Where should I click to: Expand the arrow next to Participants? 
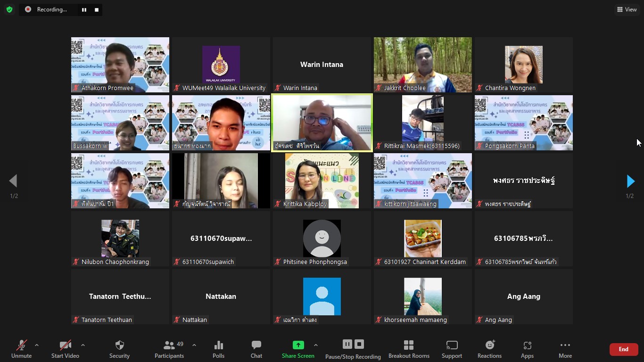coord(194,345)
